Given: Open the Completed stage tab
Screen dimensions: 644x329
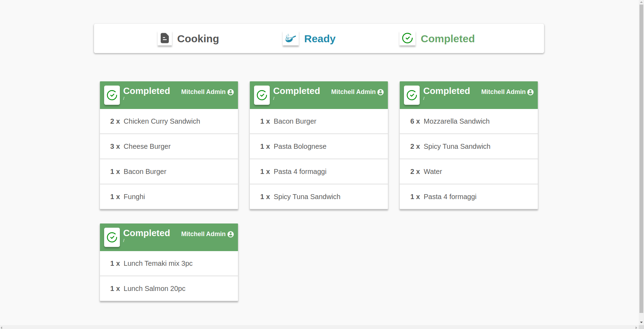Looking at the screenshot, I should click(447, 39).
